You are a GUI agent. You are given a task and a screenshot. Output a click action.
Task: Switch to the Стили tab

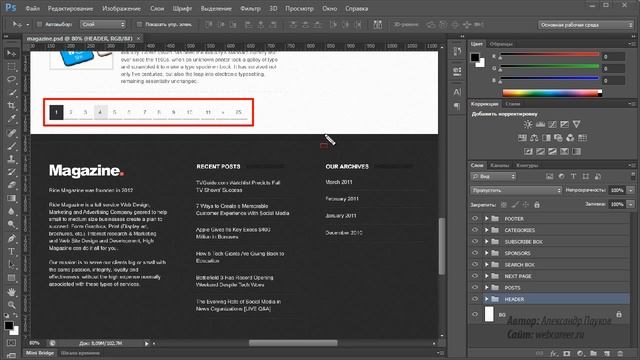pos(513,104)
